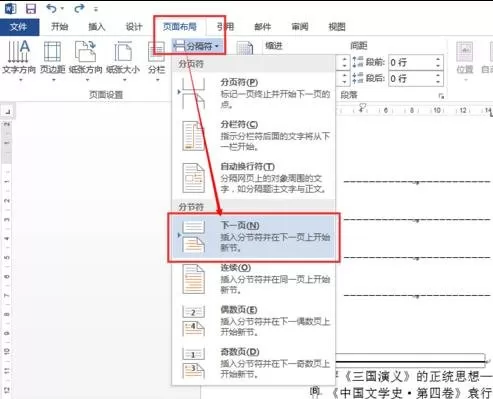Screen dimensions: 493x399
Task: Decrease 段后 spacing with the down stepper
Action: [x=438, y=82]
